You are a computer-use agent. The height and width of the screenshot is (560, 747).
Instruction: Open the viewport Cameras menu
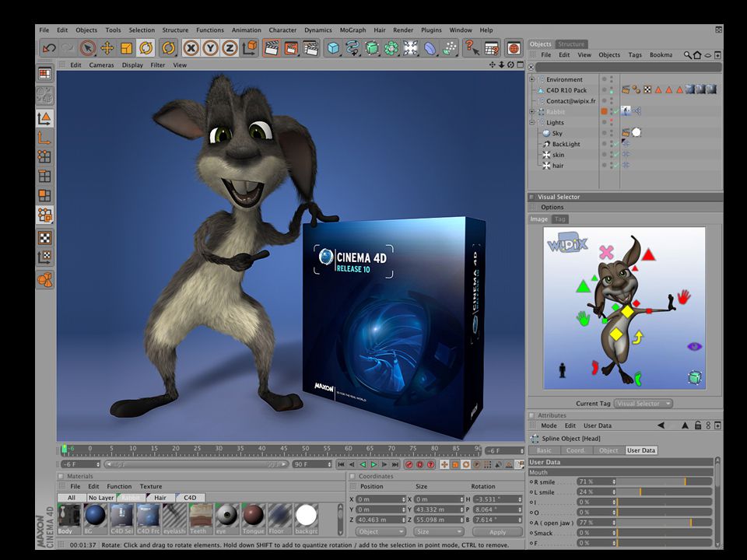[101, 65]
